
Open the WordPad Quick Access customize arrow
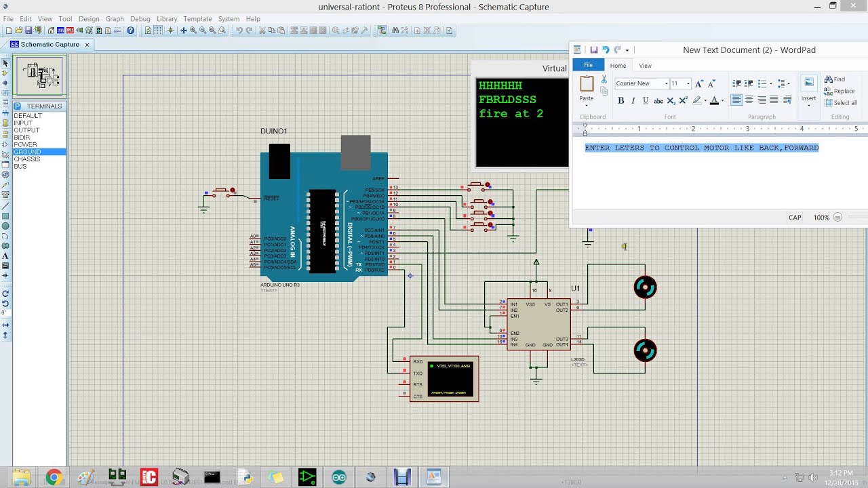coord(627,49)
